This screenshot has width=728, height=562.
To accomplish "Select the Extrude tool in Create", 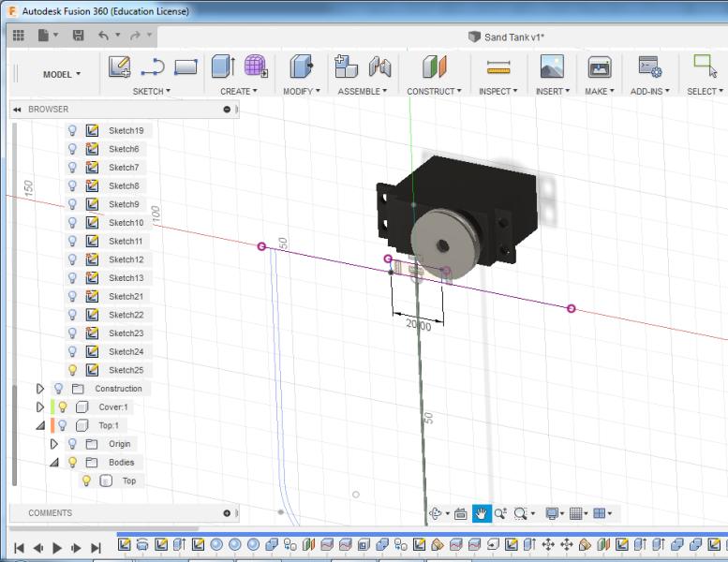I will tap(222, 67).
